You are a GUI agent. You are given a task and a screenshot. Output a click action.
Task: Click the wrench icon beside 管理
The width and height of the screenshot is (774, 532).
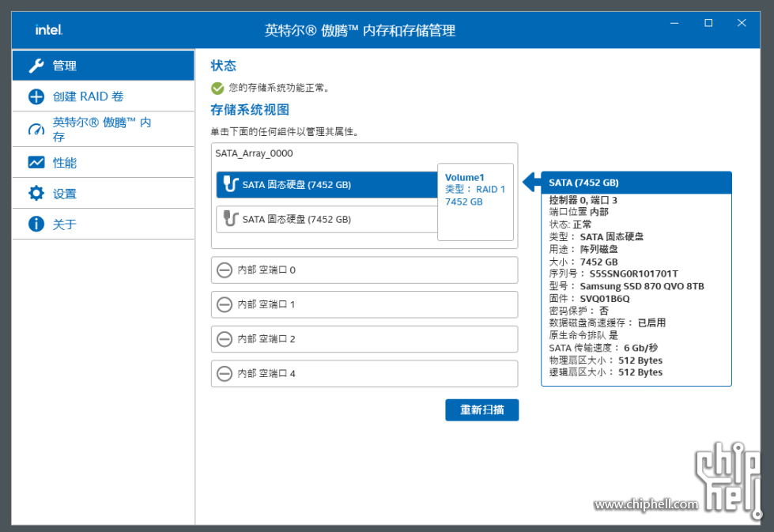pyautogui.click(x=36, y=66)
